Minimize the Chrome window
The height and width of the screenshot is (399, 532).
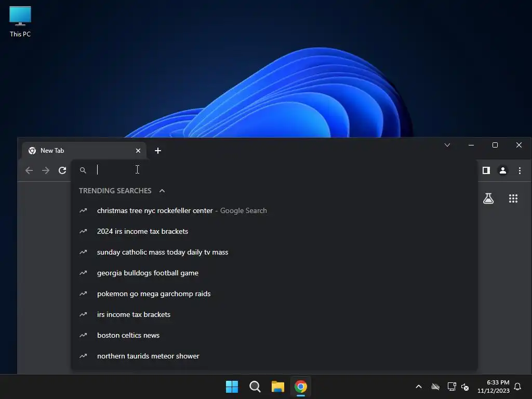tap(471, 145)
